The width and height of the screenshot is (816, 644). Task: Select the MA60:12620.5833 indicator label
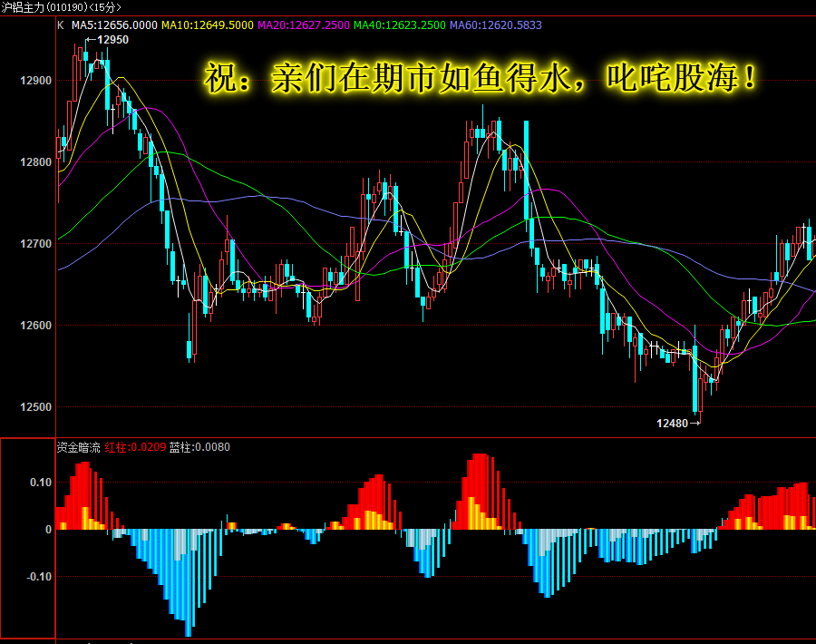[495, 25]
